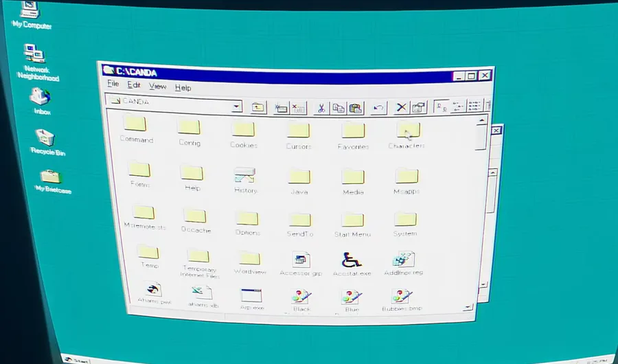Open My Briefcase desktop icon

click(x=52, y=181)
